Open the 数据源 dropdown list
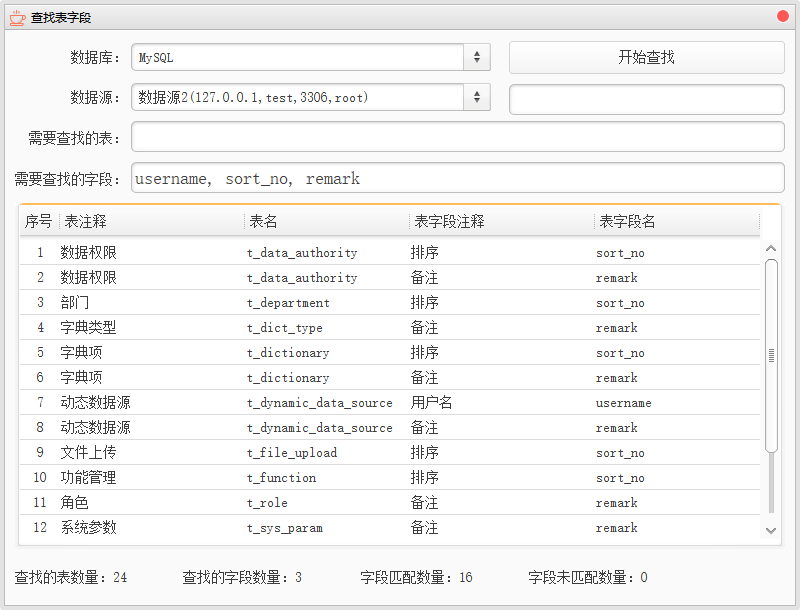Viewport: 800px width, 610px height. point(311,97)
